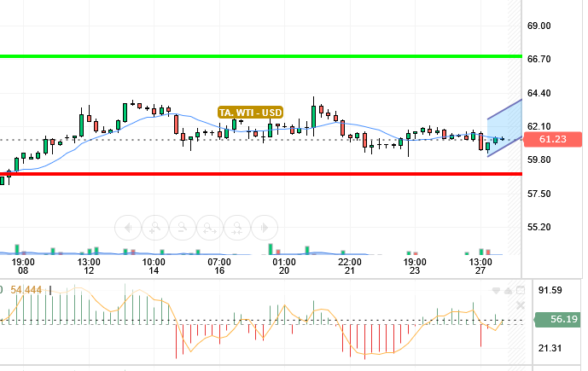Click the scroll chart right arrow button
588x371 pixels.
click(x=265, y=228)
